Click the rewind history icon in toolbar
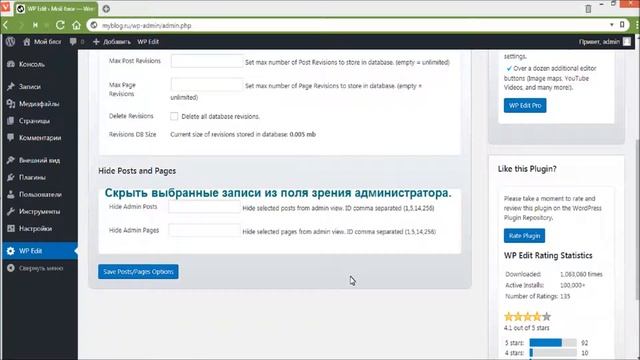This screenshot has width=640, height=360. pos(36,25)
